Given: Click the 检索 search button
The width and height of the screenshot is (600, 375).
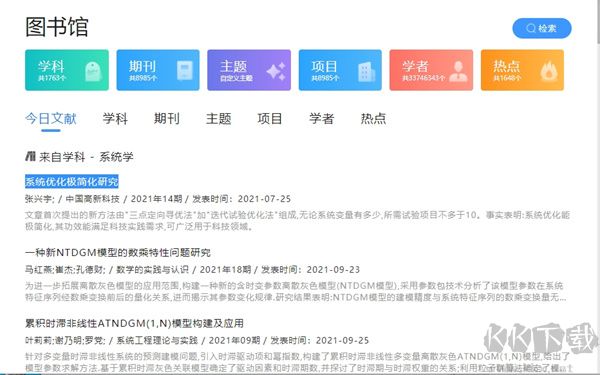Looking at the screenshot, I should pos(542,28).
